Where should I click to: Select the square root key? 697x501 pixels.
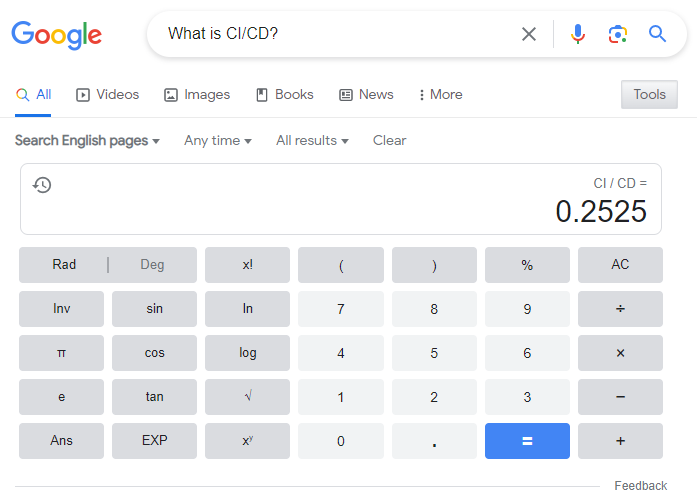pos(247,397)
